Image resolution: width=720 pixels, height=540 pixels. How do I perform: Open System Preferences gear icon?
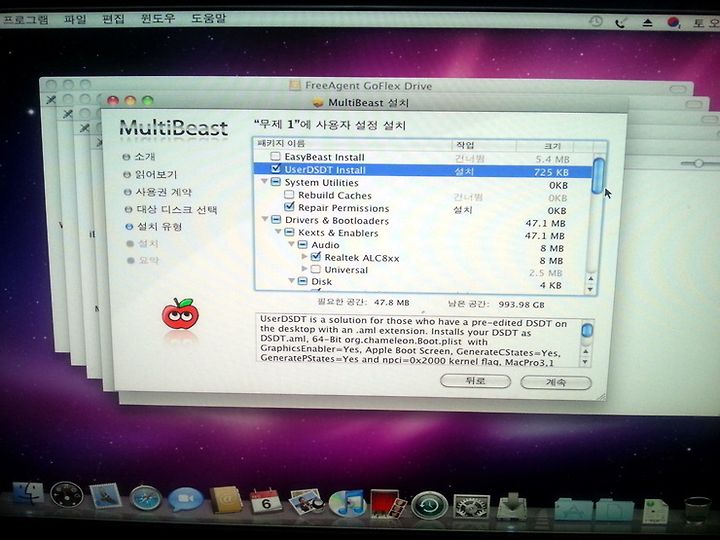471,506
